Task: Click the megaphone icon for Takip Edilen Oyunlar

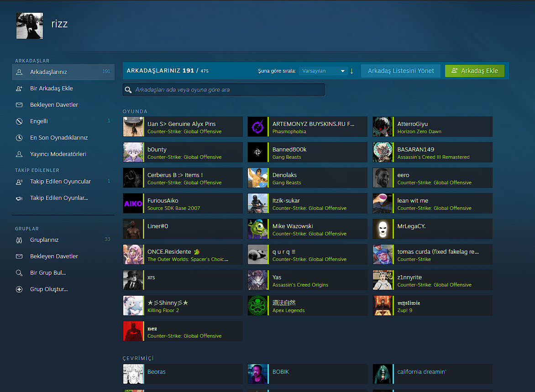Action: click(19, 198)
